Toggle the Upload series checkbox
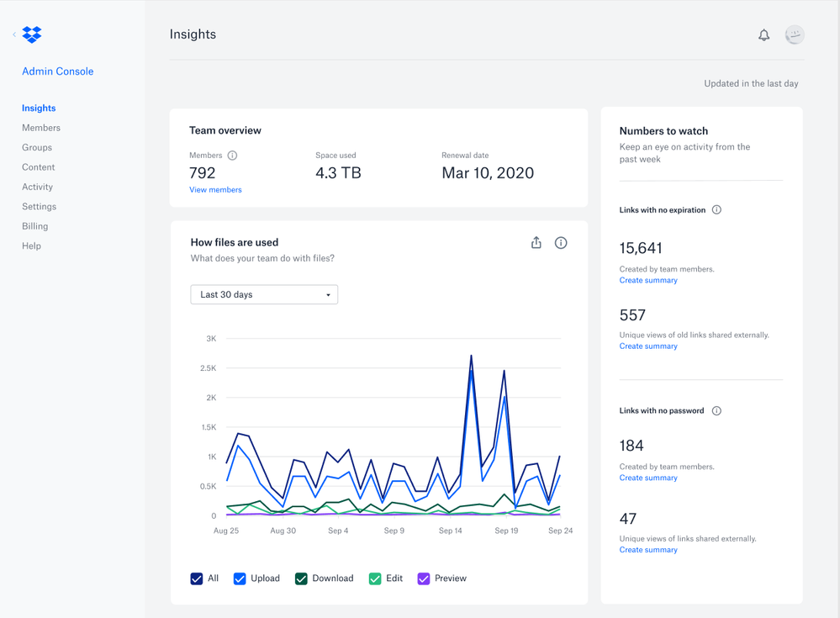 (x=240, y=578)
